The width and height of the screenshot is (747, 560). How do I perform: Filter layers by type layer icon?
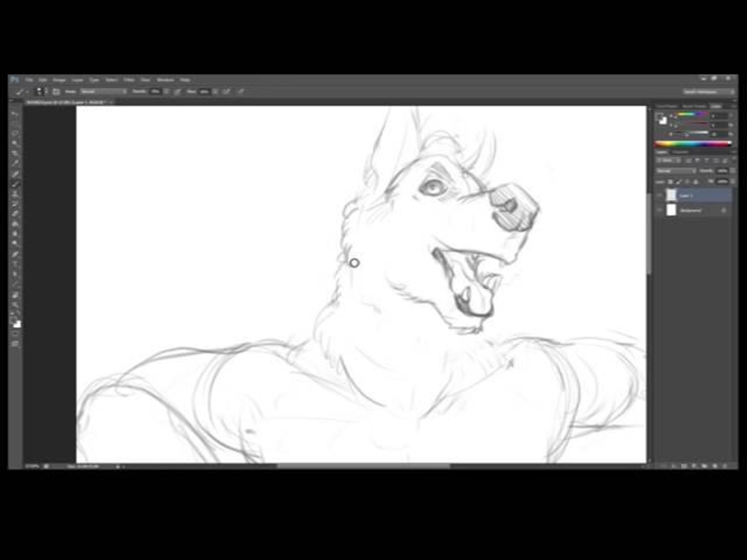pos(706,161)
